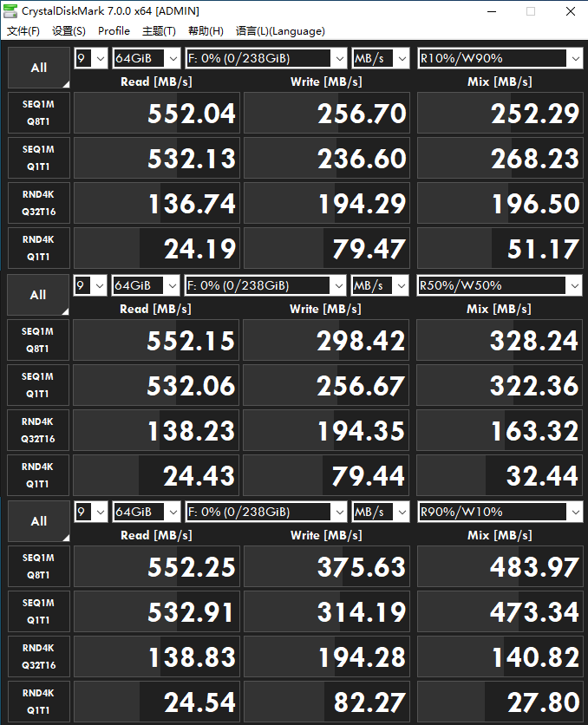Open the 主题(T) menu
Viewport: 588px width, 725px height.
coord(159,31)
